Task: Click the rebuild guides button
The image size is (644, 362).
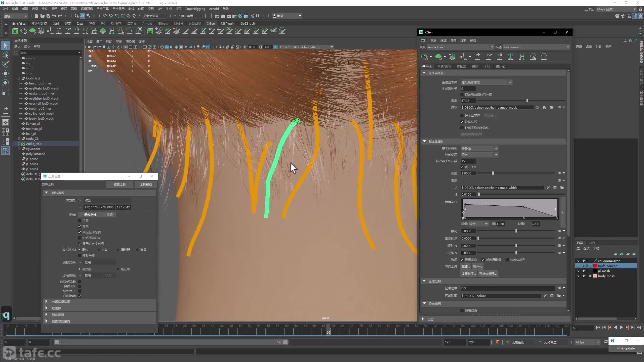Action: (465, 266)
